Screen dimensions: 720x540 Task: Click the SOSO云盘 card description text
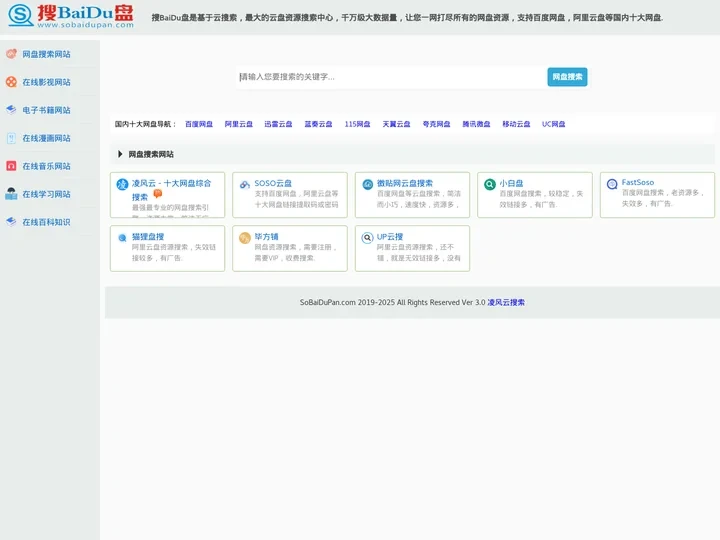(x=297, y=199)
